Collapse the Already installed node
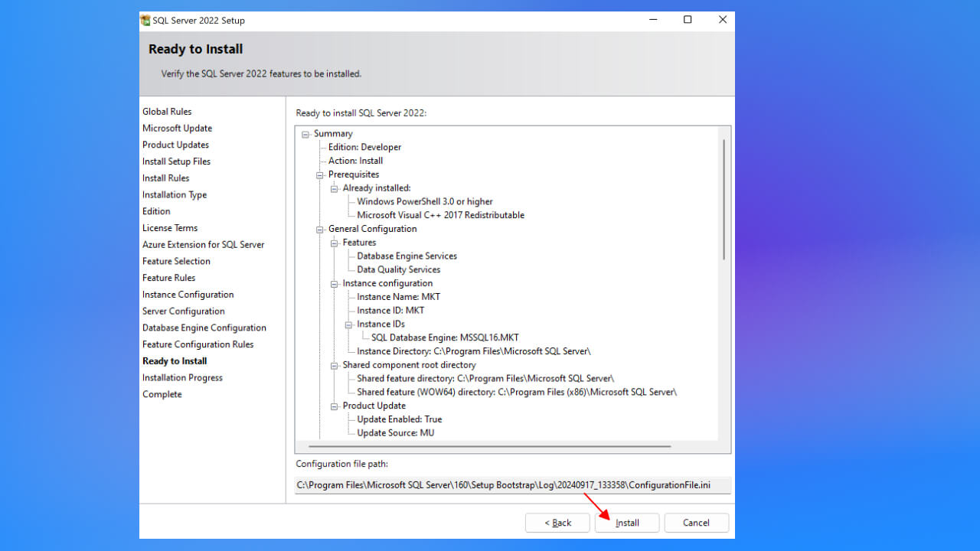The height and width of the screenshot is (551, 980). click(335, 188)
